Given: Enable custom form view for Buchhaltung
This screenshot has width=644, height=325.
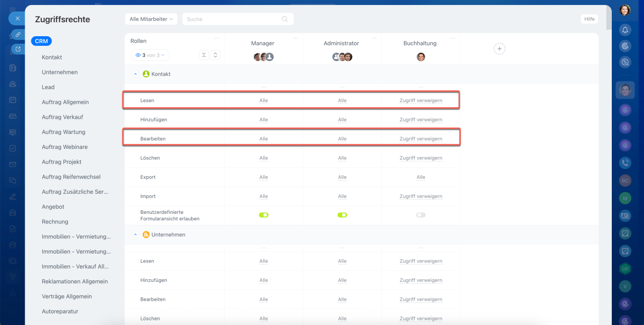Looking at the screenshot, I should pyautogui.click(x=421, y=215).
